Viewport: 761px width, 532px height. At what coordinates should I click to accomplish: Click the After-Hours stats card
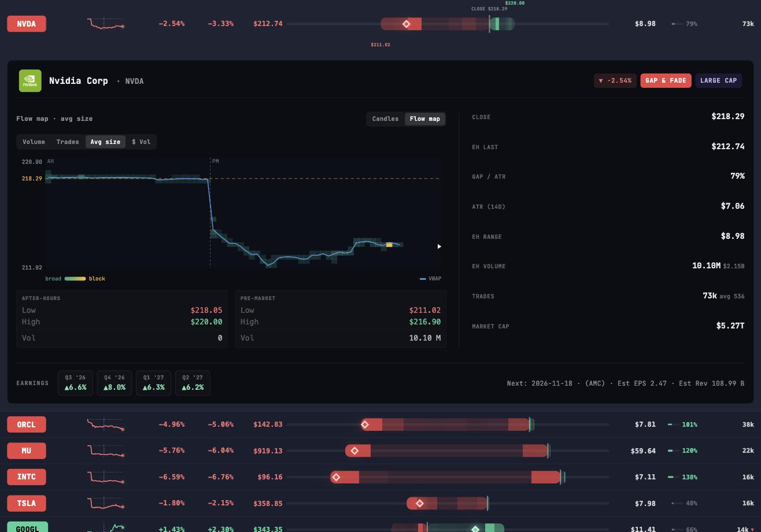pos(122,319)
